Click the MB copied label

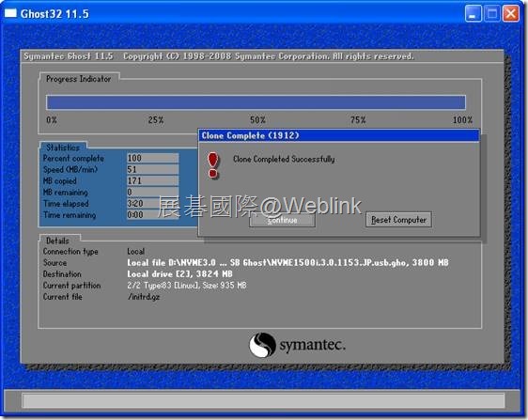click(x=59, y=180)
